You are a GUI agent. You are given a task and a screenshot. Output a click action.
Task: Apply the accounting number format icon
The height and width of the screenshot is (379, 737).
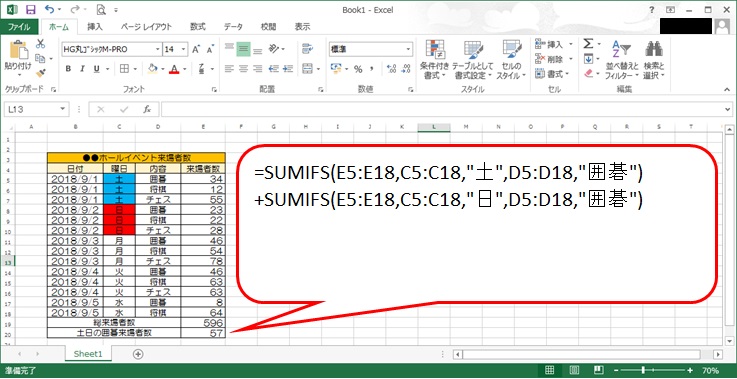[336, 69]
